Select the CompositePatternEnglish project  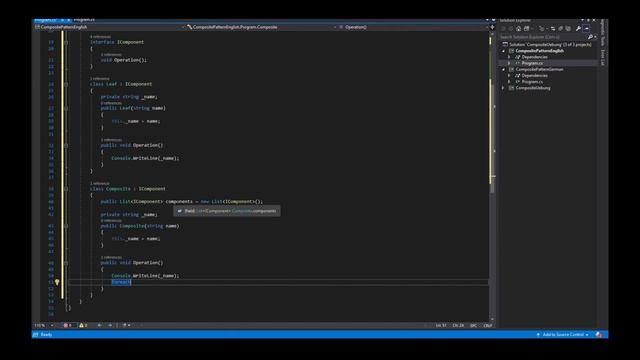pyautogui.click(x=540, y=51)
